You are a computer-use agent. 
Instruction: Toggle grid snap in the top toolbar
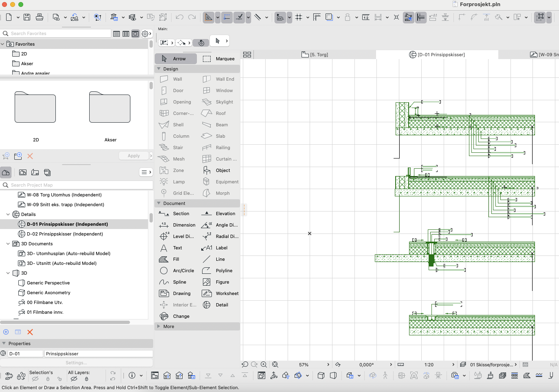point(299,17)
